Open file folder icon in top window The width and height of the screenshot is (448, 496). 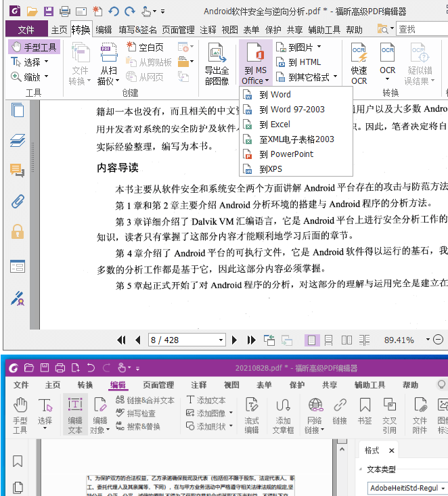coord(32,12)
